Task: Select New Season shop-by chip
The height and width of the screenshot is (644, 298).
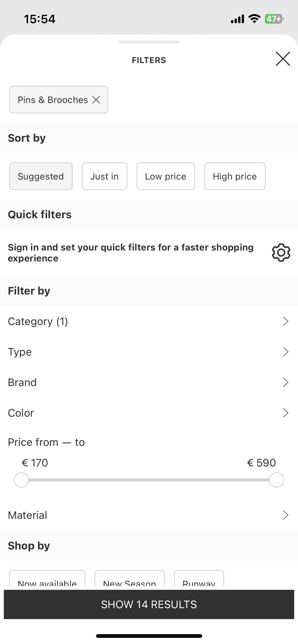Action: (x=130, y=579)
